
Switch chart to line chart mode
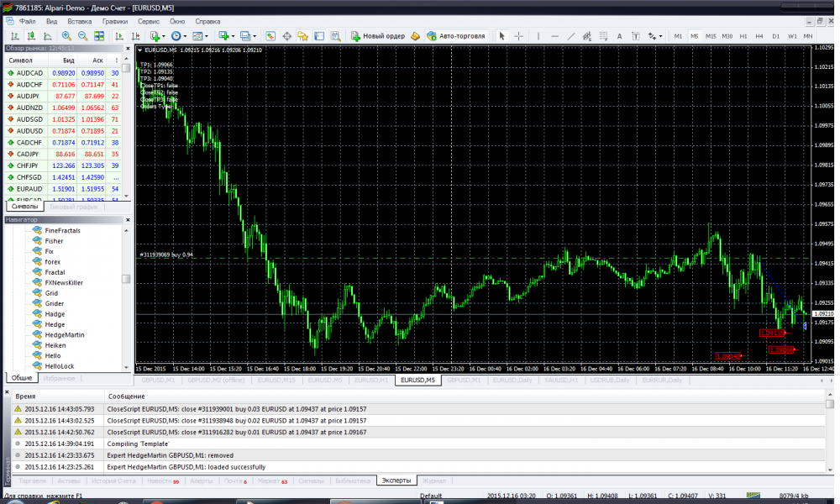pyautogui.click(x=47, y=36)
